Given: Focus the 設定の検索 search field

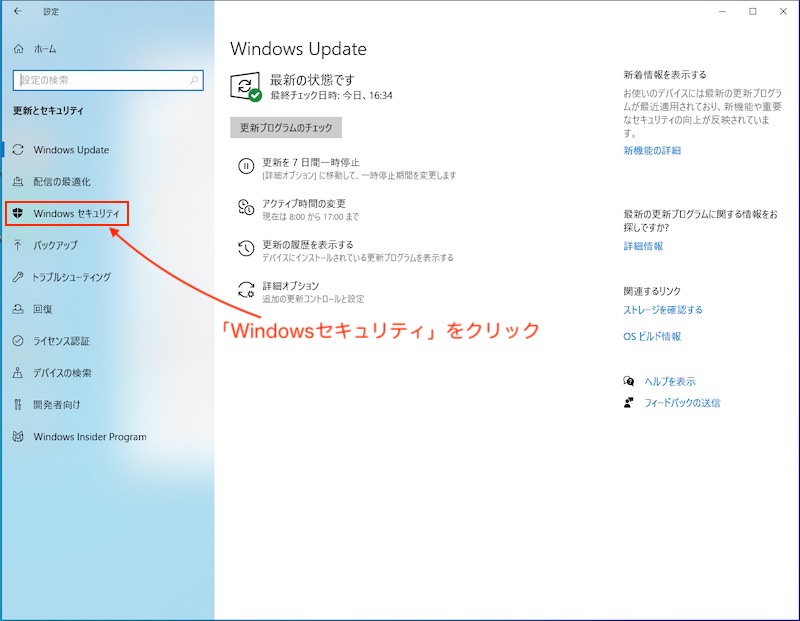Looking at the screenshot, I should (108, 80).
